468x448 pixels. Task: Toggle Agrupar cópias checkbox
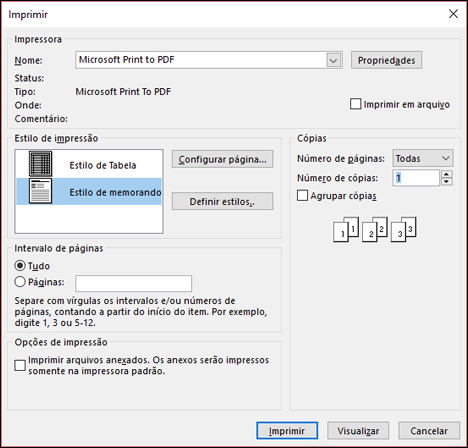click(302, 195)
